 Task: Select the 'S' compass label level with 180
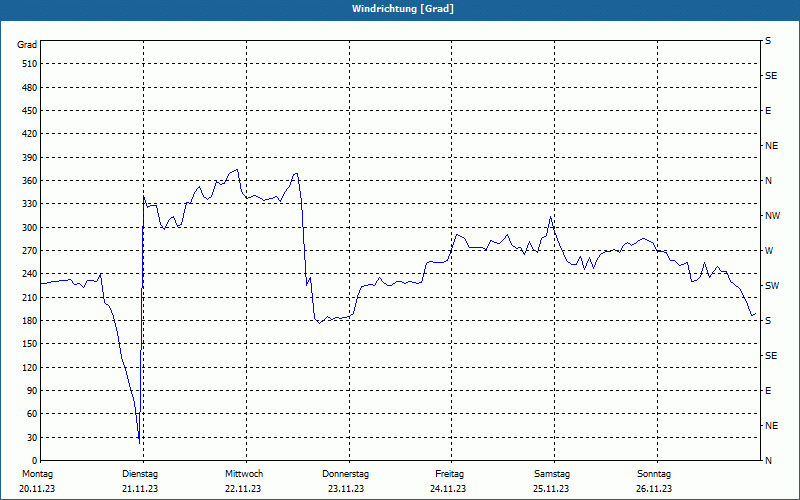tap(768, 321)
